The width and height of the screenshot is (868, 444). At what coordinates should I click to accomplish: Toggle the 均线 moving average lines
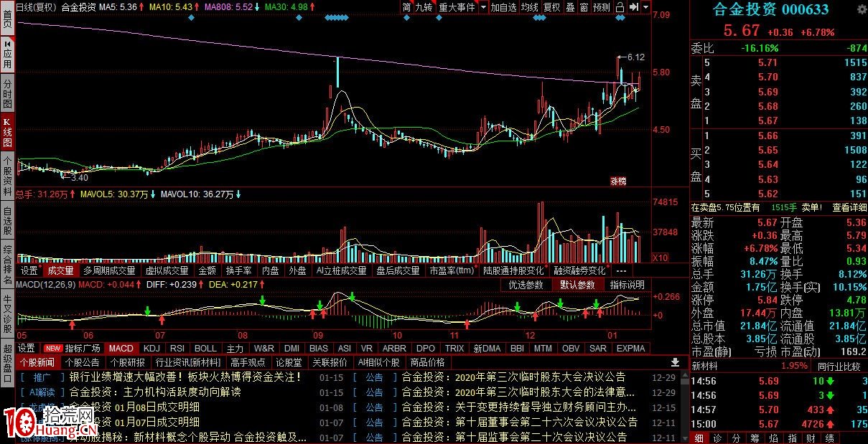529,7
